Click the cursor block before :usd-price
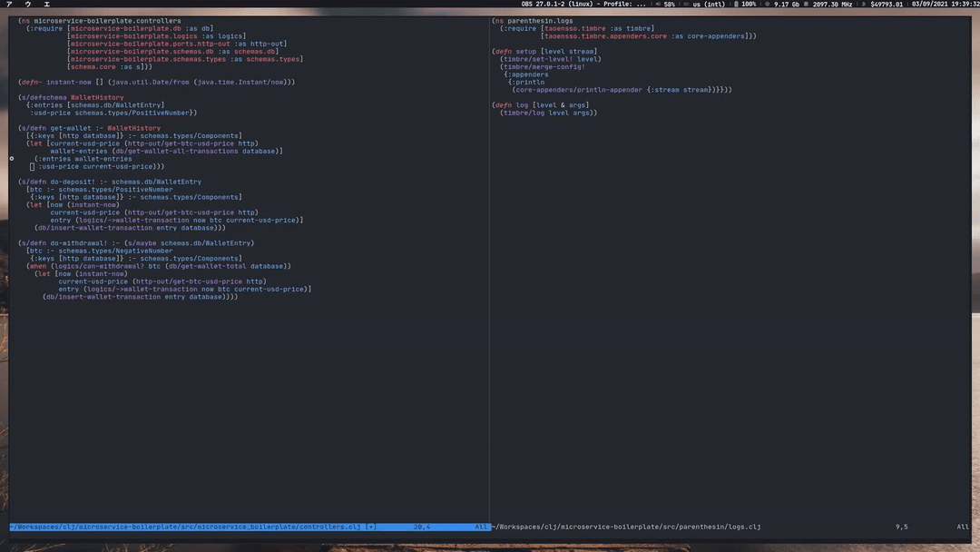 coord(32,166)
